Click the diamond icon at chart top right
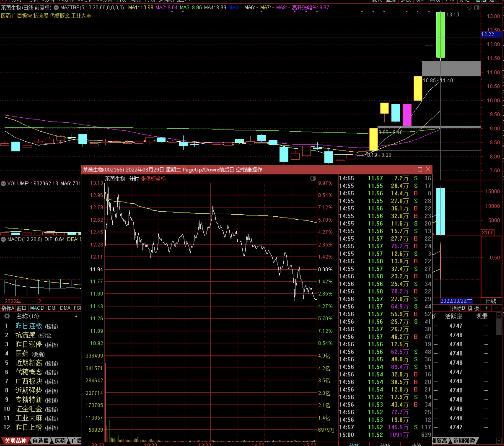 tap(469, 8)
